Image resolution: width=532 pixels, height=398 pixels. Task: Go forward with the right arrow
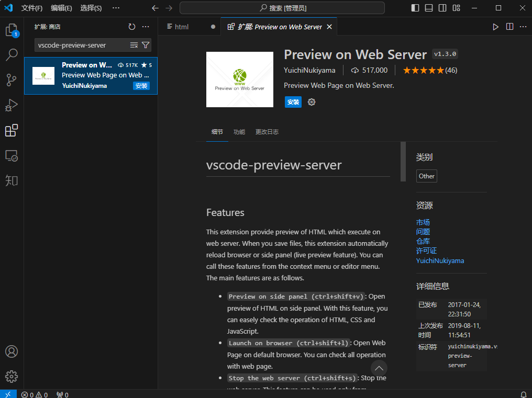(169, 8)
